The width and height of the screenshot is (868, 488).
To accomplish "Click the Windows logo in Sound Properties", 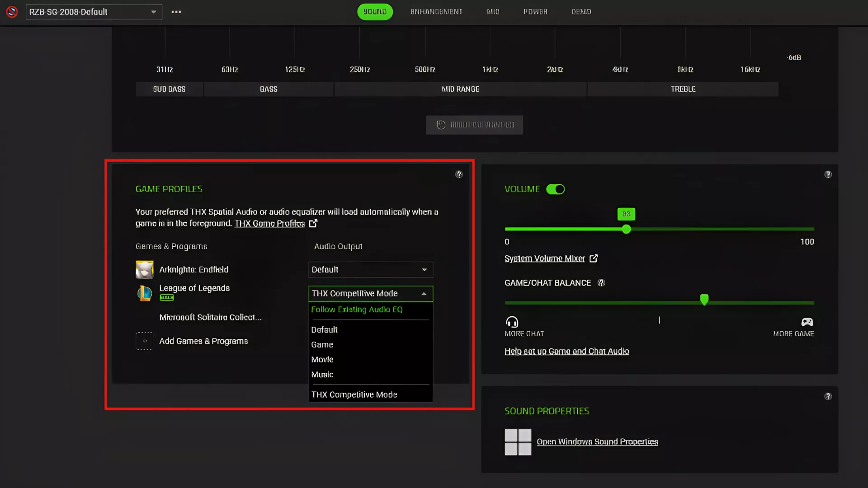I will [518, 442].
